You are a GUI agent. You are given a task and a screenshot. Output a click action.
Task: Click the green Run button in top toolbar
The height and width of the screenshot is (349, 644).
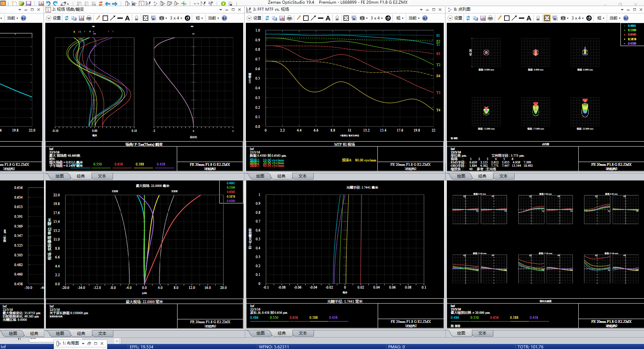pos(223,3)
